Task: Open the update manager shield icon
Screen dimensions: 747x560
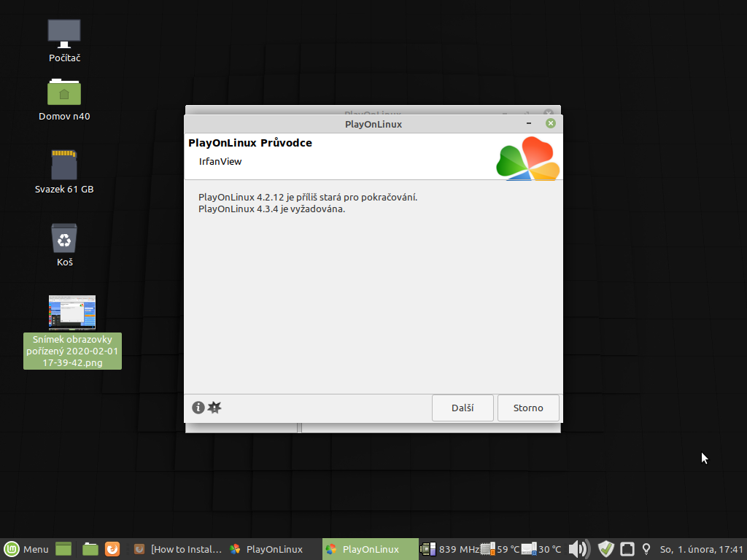Action: (605, 549)
